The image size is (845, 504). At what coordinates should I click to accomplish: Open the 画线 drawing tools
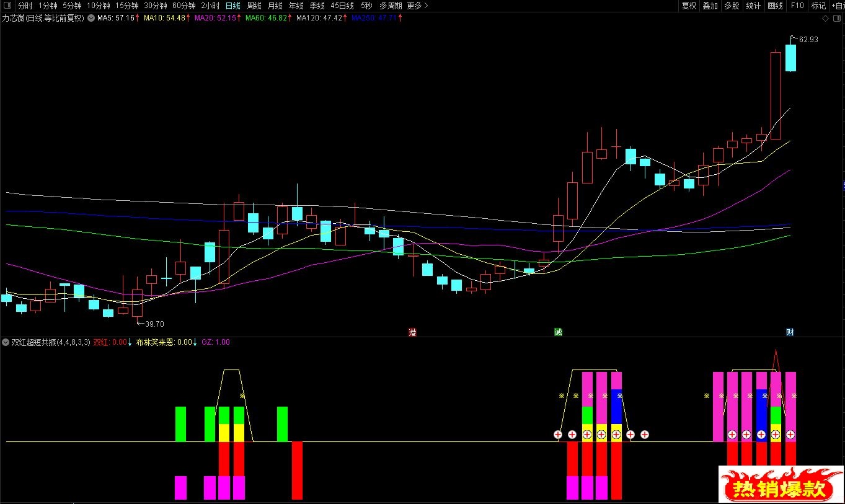[775, 6]
